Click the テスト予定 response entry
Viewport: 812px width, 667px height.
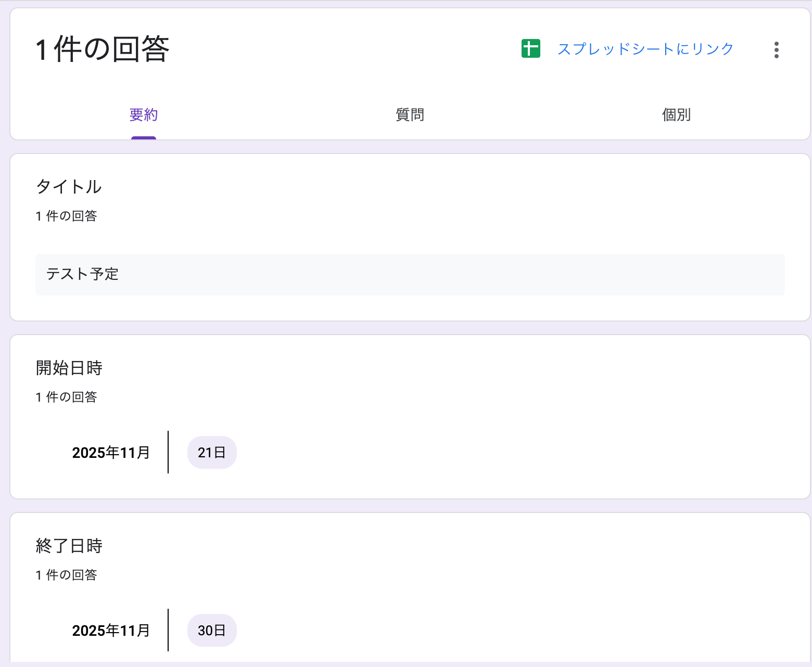[83, 274]
